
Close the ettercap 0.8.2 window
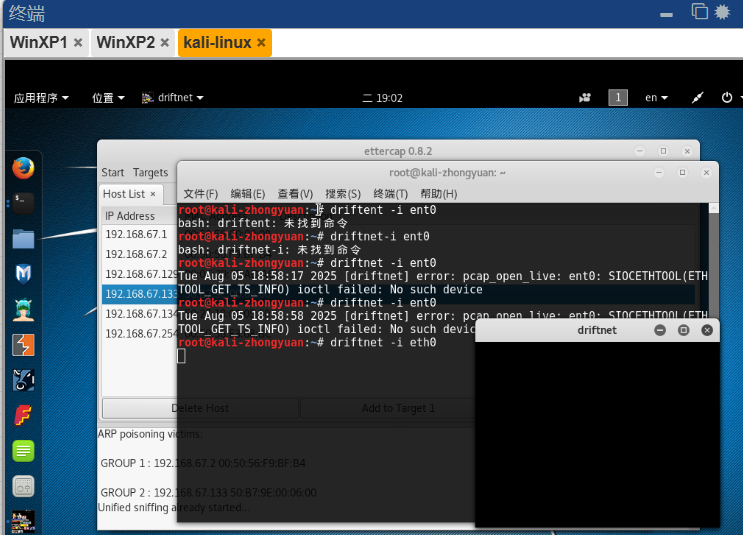point(687,151)
